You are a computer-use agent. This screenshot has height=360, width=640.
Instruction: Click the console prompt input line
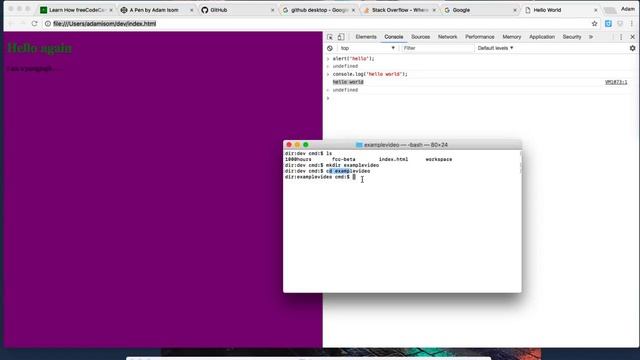[480, 98]
